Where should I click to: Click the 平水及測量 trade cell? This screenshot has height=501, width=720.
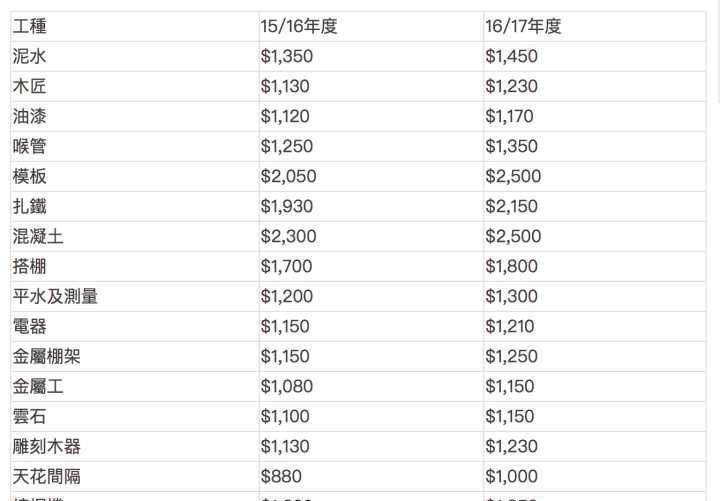[55, 297]
